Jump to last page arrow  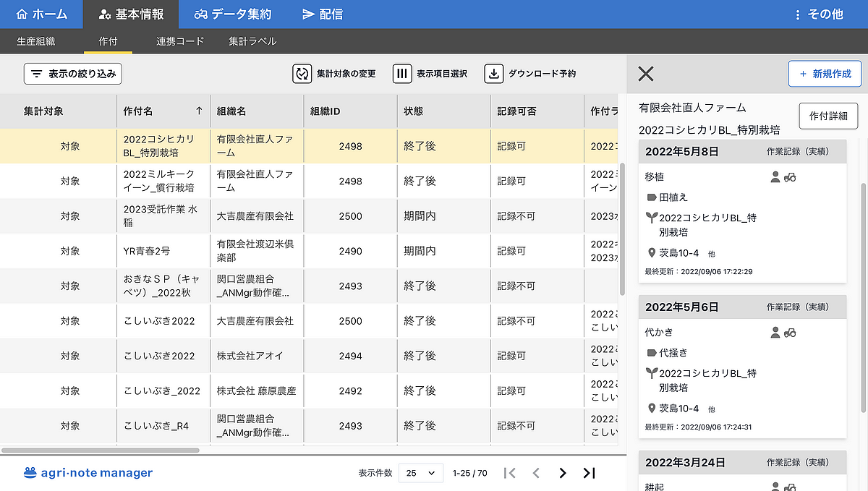[589, 473]
